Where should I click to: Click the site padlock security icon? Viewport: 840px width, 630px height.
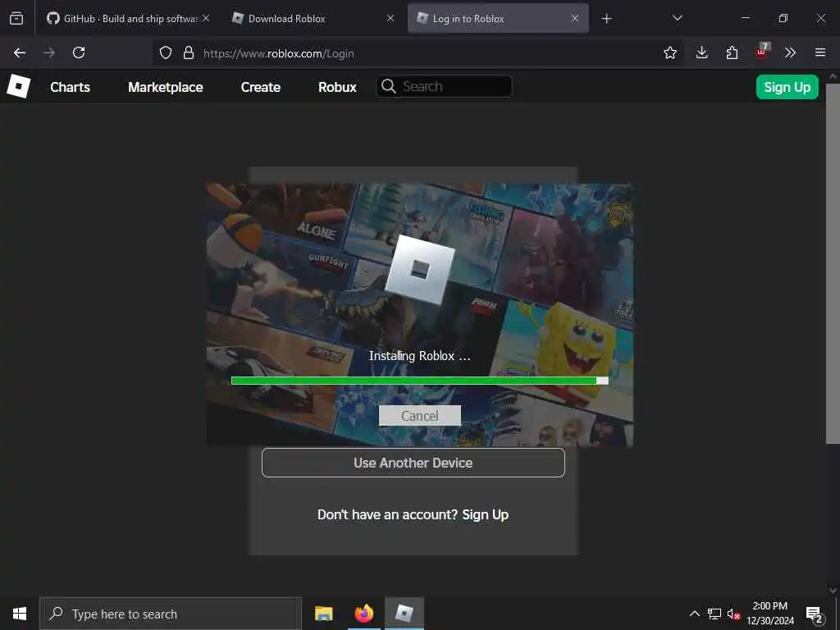tap(188, 52)
